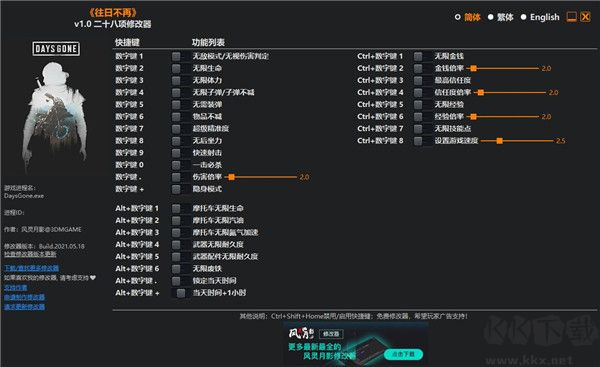600x367 pixels.
Task: Tick the 无限体力 checkbox
Action: coord(176,80)
